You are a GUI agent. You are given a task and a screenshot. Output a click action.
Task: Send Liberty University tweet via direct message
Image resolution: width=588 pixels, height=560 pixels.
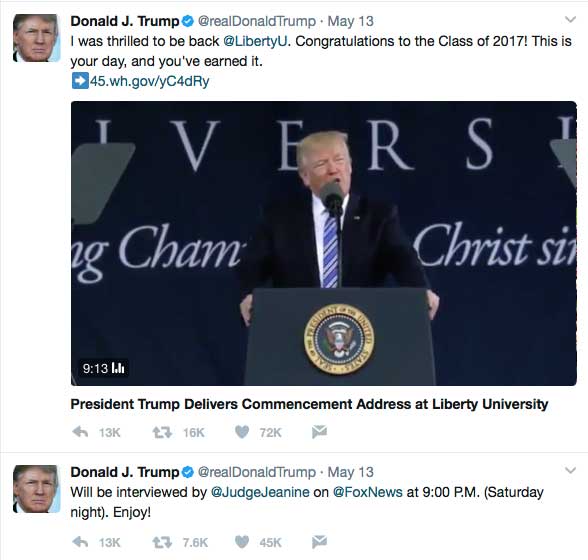pos(319,432)
